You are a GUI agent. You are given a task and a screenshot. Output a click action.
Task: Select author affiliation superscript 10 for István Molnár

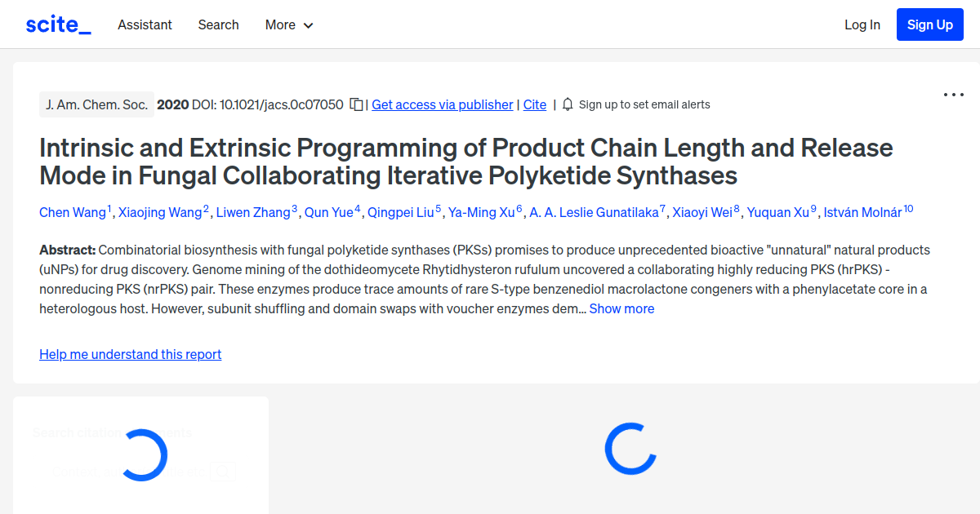coord(908,206)
